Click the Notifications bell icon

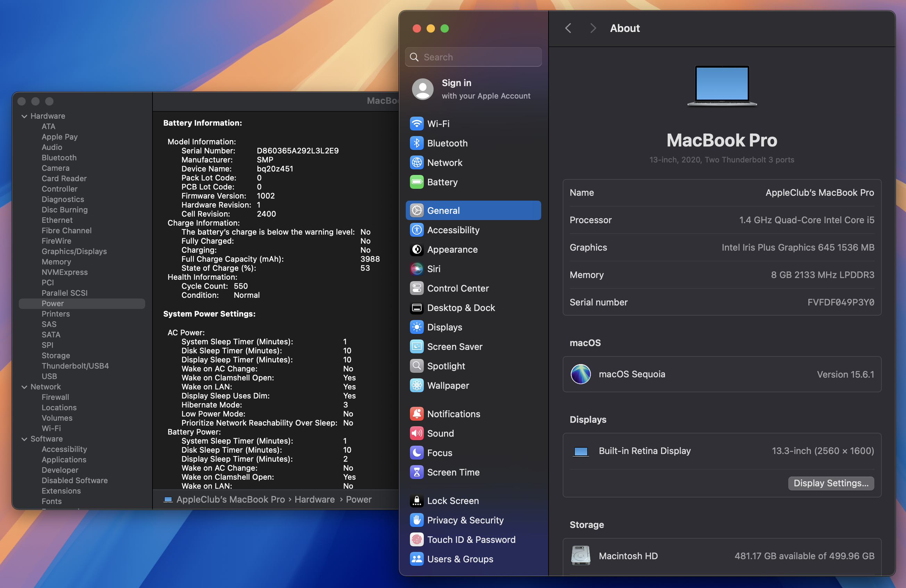click(x=417, y=413)
